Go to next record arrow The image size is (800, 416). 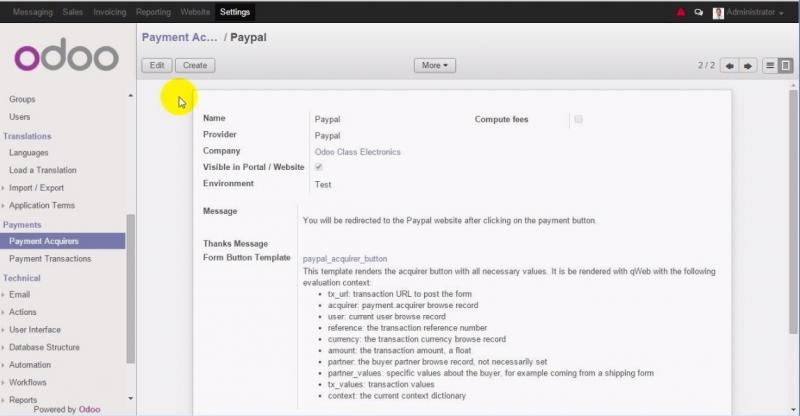coord(747,66)
